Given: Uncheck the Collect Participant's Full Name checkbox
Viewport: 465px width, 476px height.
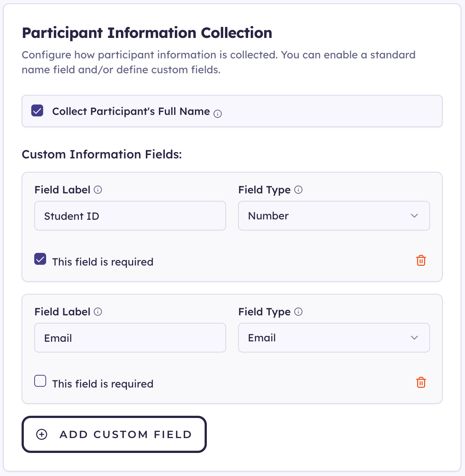Looking at the screenshot, I should point(37,111).
